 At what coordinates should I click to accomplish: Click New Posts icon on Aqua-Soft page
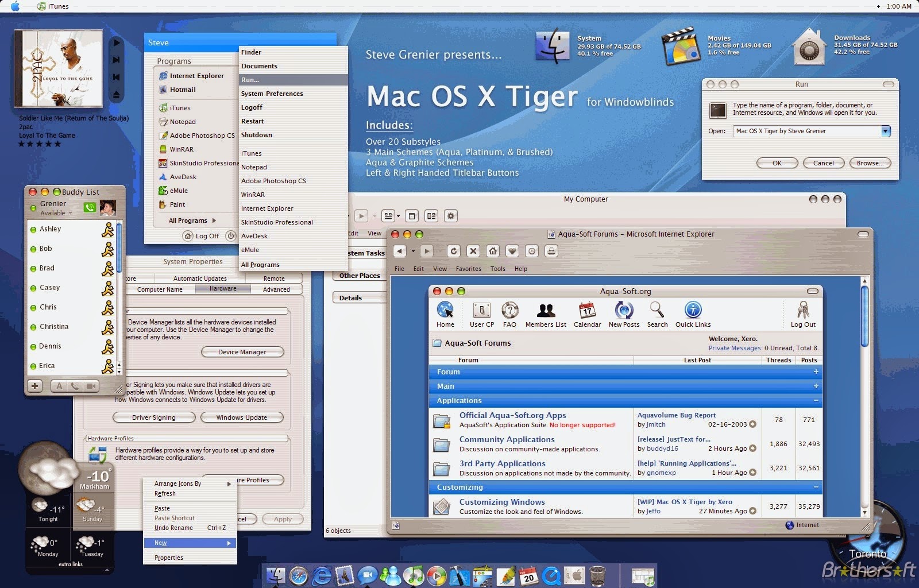pos(624,311)
